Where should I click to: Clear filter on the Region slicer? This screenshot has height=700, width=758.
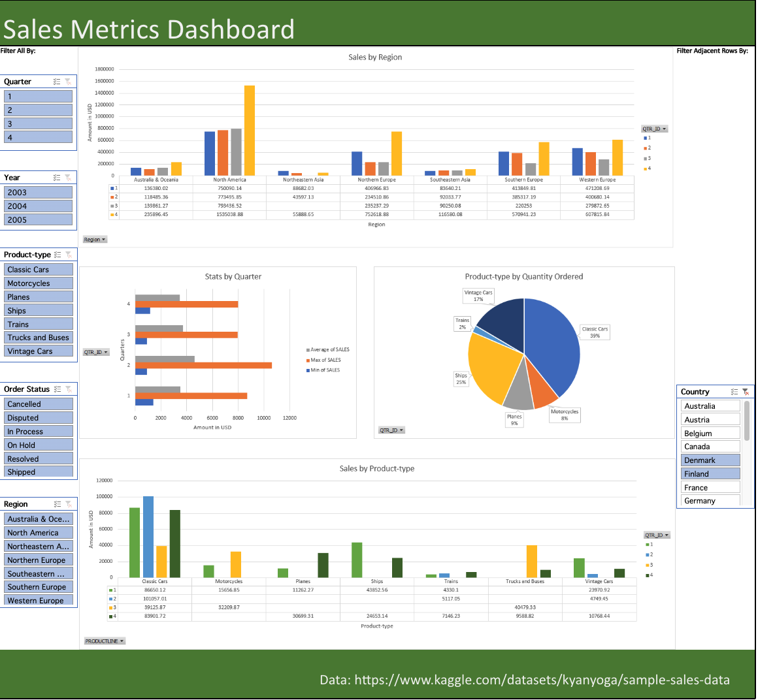pos(68,504)
